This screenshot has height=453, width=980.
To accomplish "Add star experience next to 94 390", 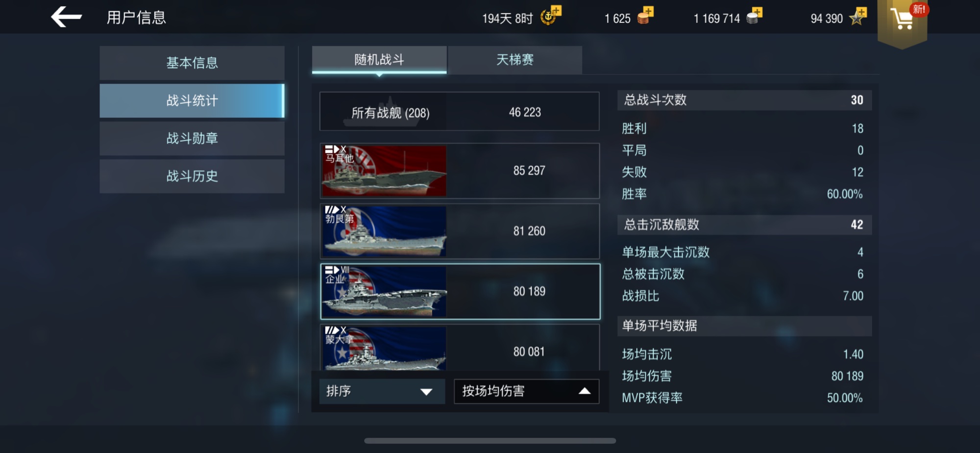I will [858, 16].
